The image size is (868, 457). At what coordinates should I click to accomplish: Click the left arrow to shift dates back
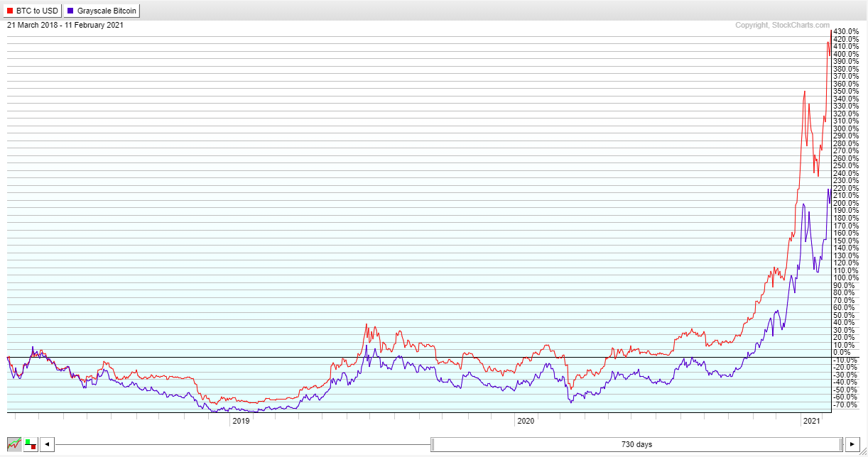47,445
